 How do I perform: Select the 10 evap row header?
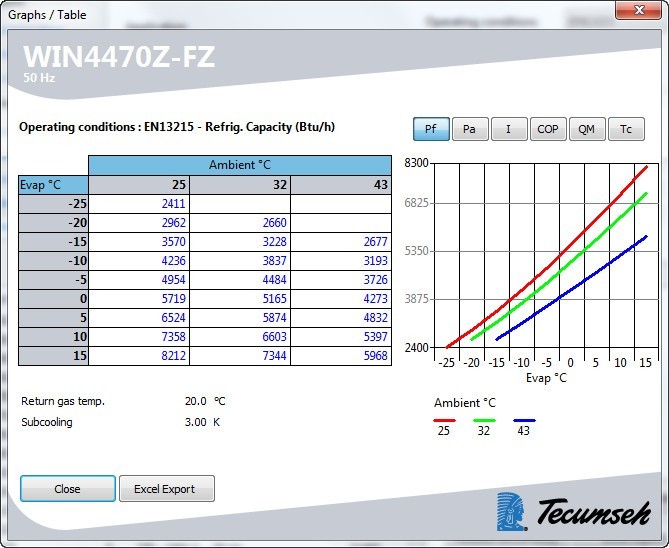pos(53,337)
